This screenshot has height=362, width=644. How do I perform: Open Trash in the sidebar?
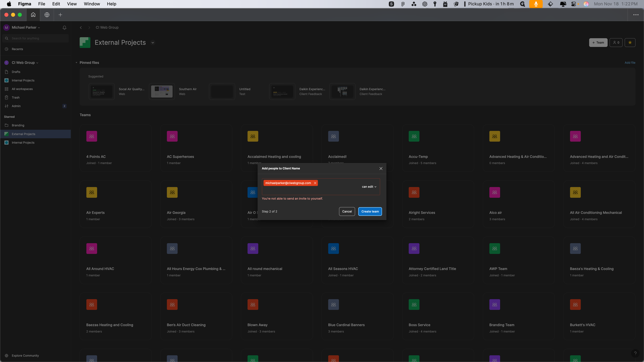point(35,97)
